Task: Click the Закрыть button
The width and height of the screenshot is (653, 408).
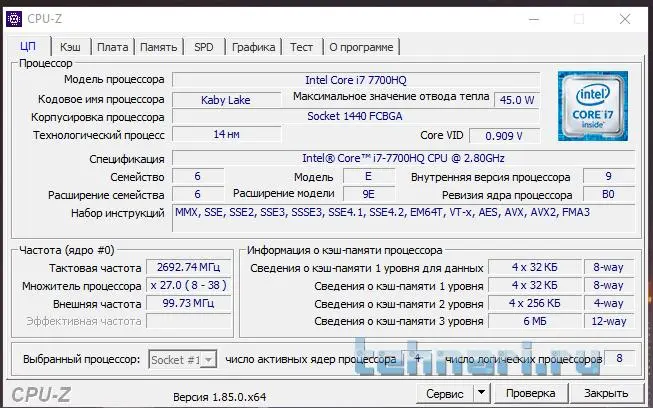Action: point(606,393)
